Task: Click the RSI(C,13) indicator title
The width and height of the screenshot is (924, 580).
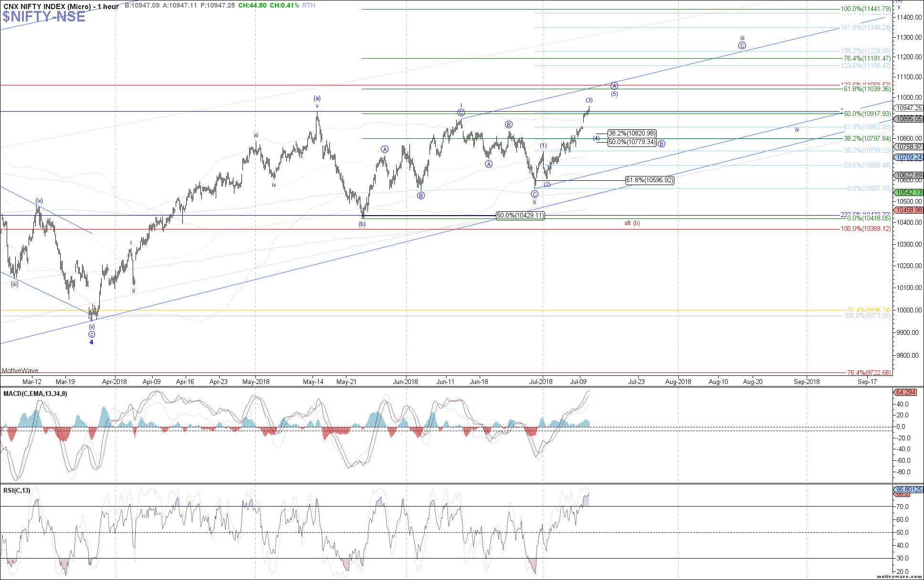Action: (17, 490)
